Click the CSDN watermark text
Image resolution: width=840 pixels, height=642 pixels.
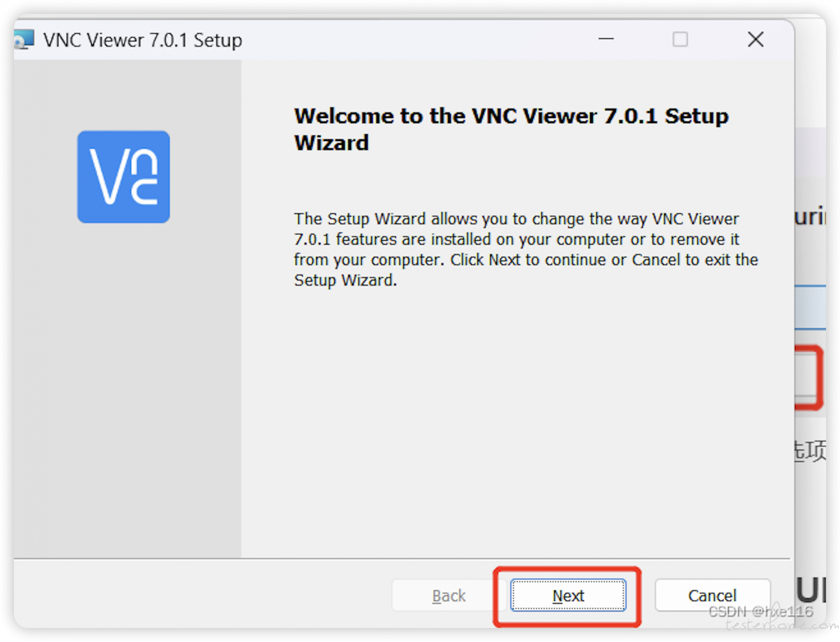pos(761,611)
